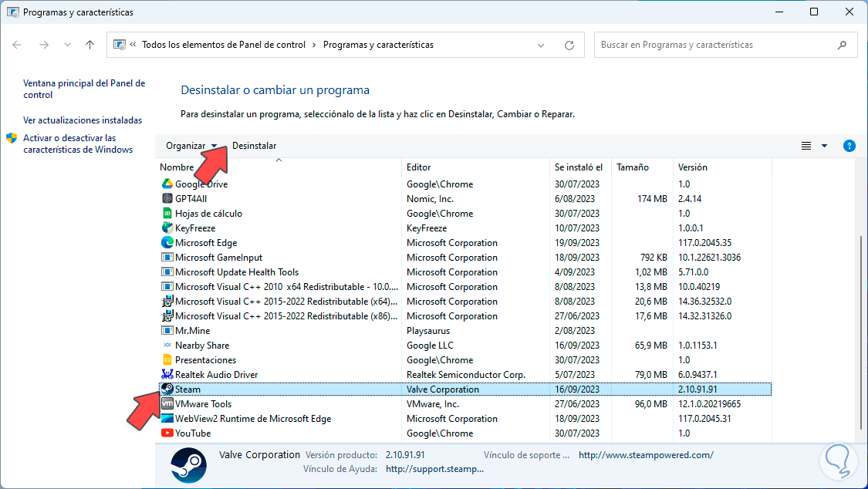Click the Realtek Semiconductor Corp. cell
This screenshot has height=489, width=868.
pyautogui.click(x=465, y=375)
